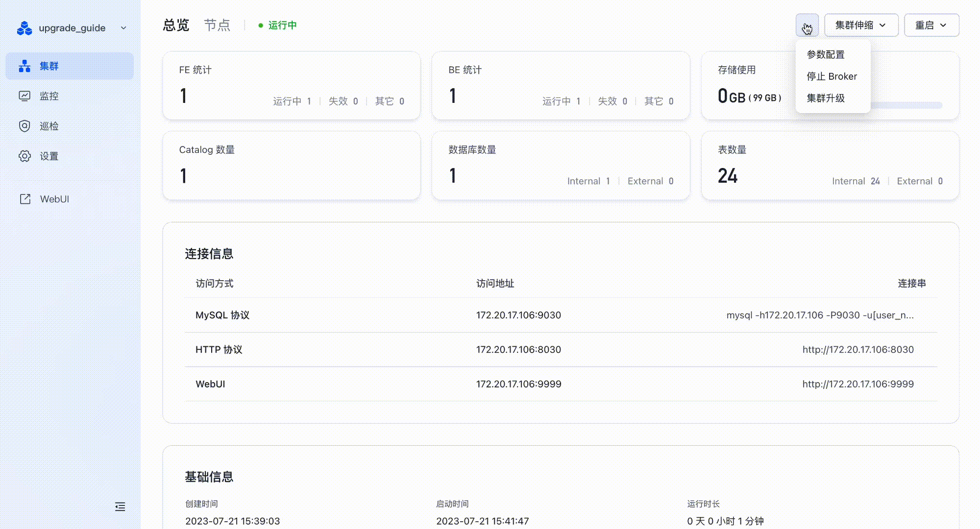This screenshot has height=529, width=980.
Task: Switch to the 节点 tab
Action: (217, 25)
